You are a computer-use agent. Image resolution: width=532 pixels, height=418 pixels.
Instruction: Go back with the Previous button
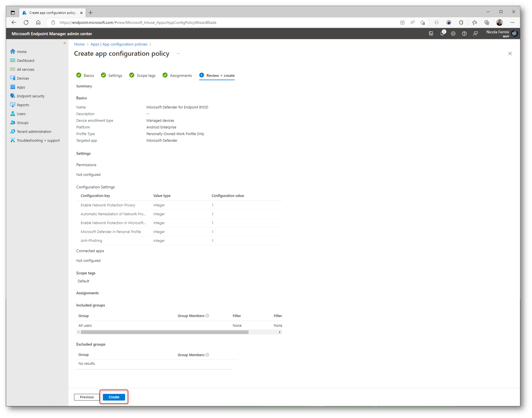coord(87,397)
